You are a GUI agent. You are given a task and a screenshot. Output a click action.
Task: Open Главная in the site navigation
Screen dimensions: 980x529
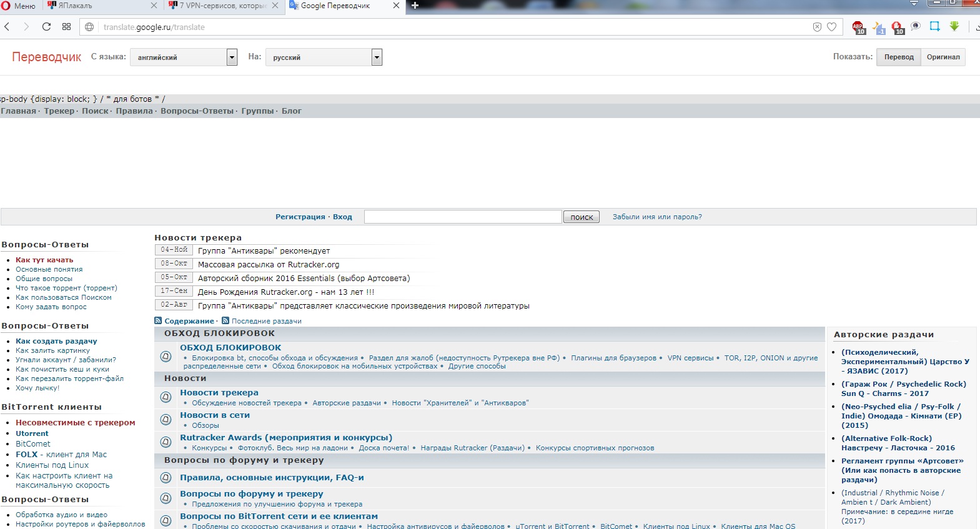18,111
